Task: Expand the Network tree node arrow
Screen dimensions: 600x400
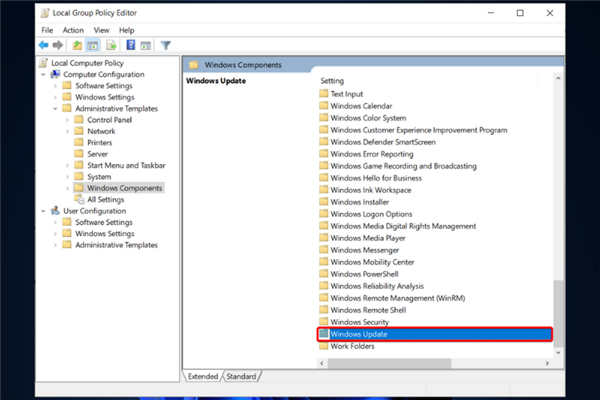Action: click(67, 131)
